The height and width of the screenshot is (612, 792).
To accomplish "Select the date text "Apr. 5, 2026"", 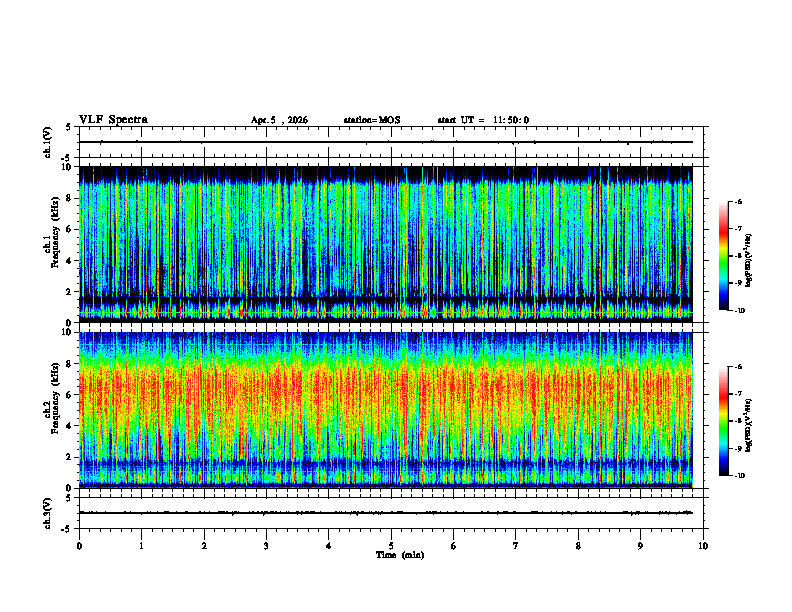I will click(279, 120).
